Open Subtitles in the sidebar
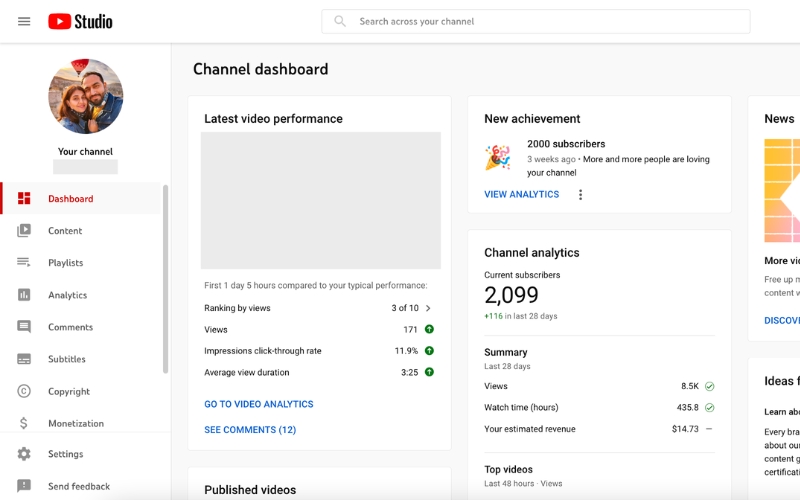 coord(81,359)
